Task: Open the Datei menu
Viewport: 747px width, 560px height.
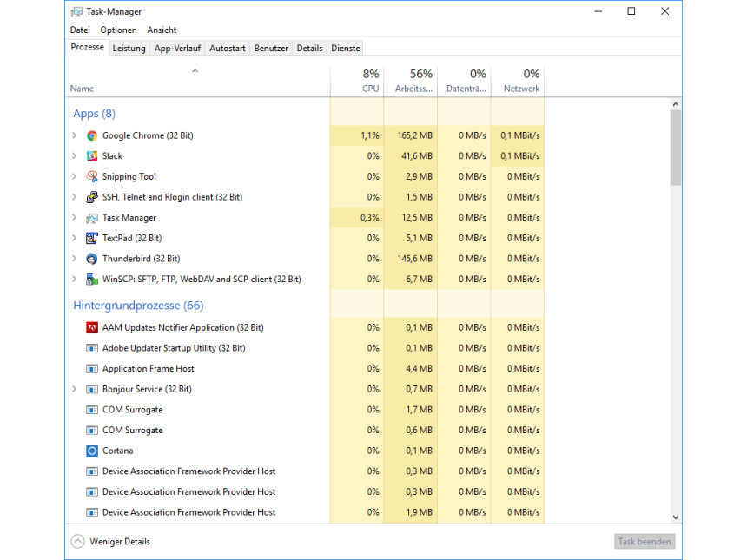Action: coord(80,30)
